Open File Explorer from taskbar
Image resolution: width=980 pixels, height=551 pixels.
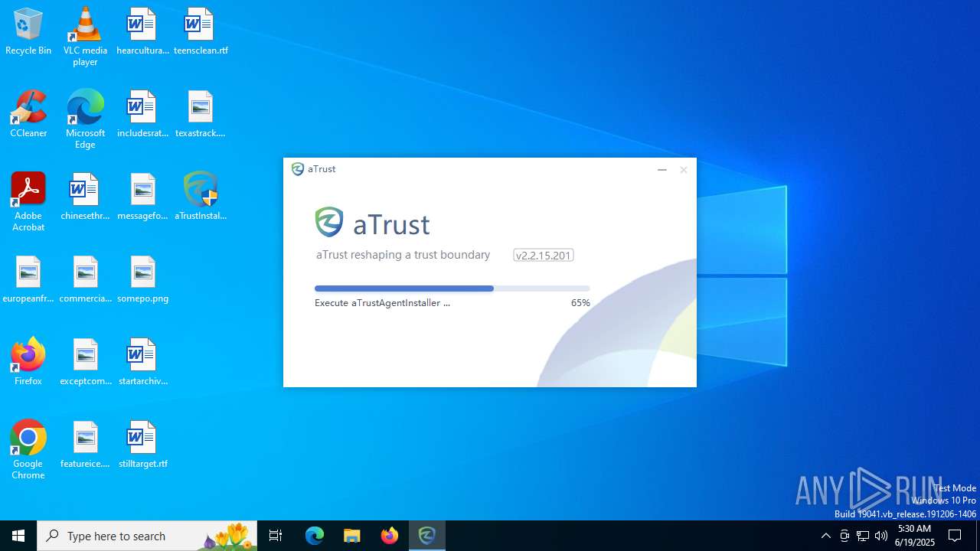coord(352,536)
